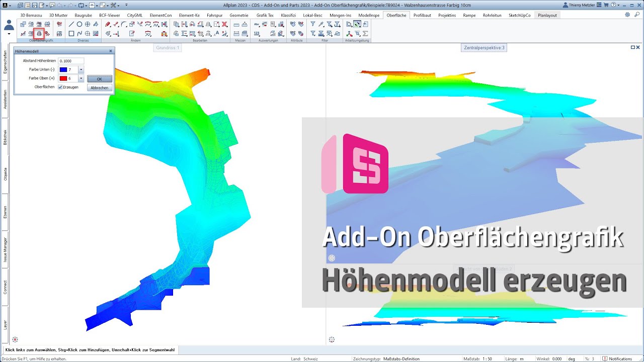
Task: Expand the arrow below the user role icon
Action: click(x=9, y=34)
